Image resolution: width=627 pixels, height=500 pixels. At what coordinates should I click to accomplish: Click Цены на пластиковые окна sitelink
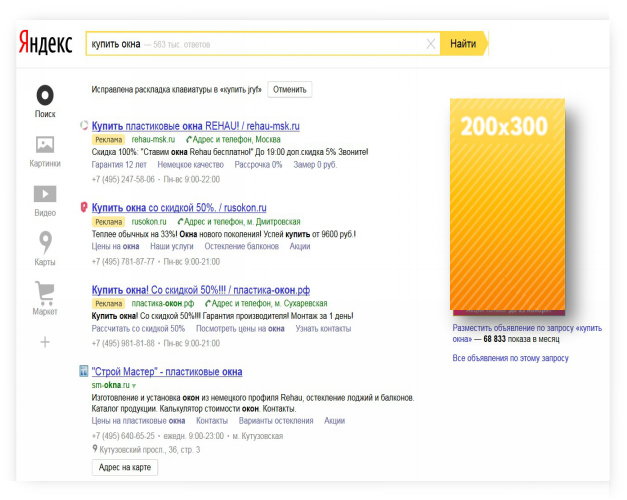[138, 420]
